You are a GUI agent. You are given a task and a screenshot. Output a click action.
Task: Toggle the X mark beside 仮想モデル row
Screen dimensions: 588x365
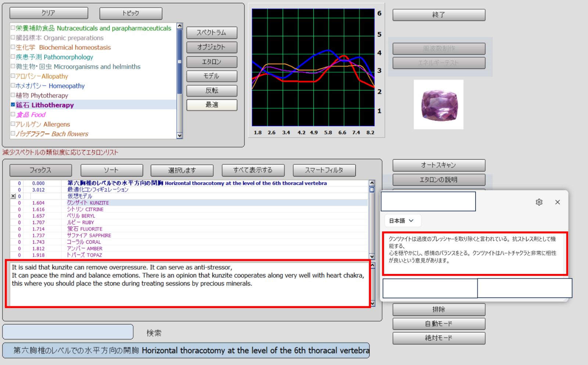coord(13,196)
